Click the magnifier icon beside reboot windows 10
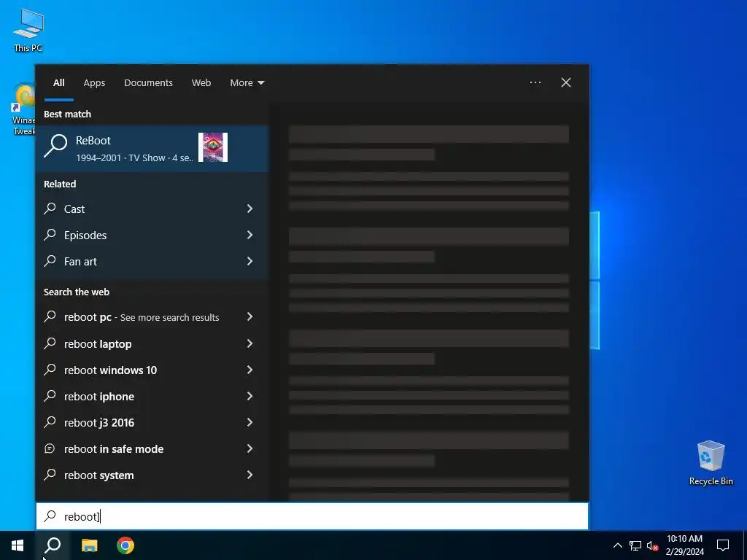Screen dimensions: 747x560 coord(50,369)
